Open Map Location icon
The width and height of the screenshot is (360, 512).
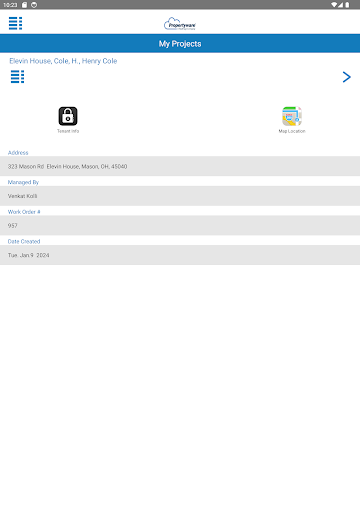(292, 116)
